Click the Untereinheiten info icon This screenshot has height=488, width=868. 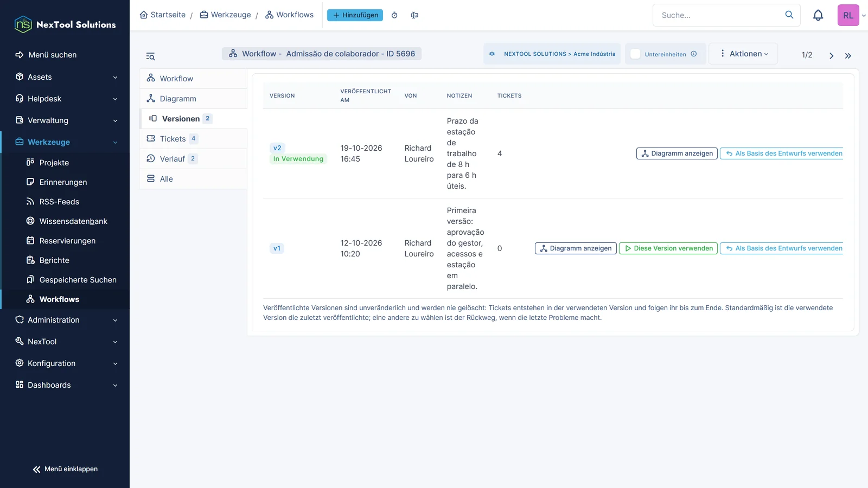tap(693, 54)
